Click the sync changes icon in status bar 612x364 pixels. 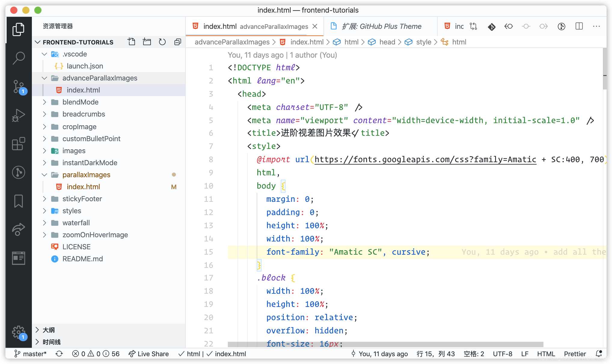59,354
